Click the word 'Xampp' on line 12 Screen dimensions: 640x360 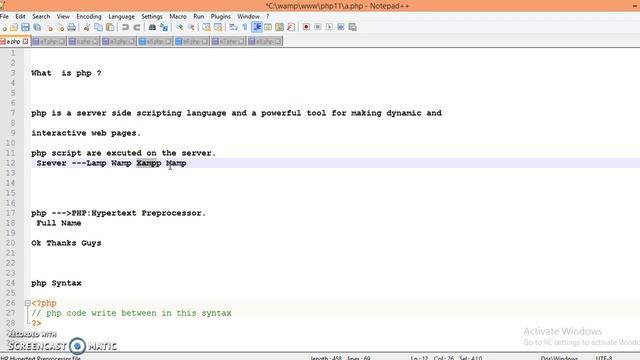149,163
